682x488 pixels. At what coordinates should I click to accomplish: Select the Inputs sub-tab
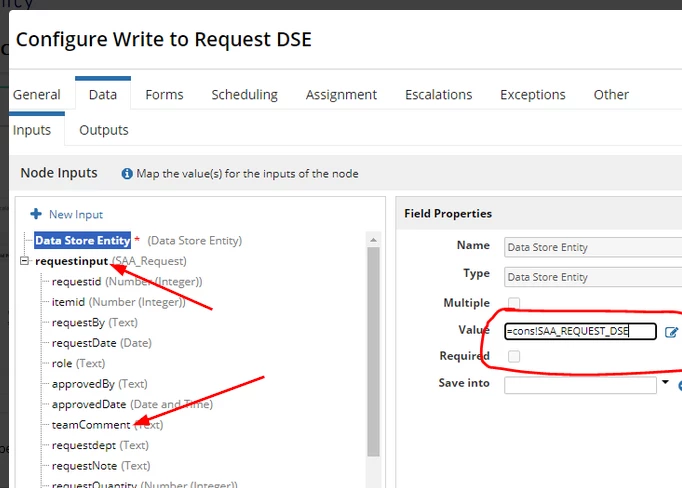pyautogui.click(x=32, y=130)
